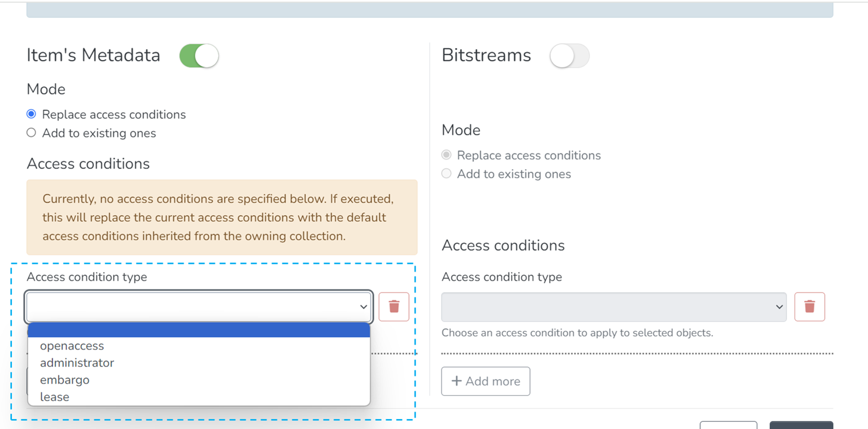
Task: Enable the Bitstreams toggle
Action: point(569,56)
